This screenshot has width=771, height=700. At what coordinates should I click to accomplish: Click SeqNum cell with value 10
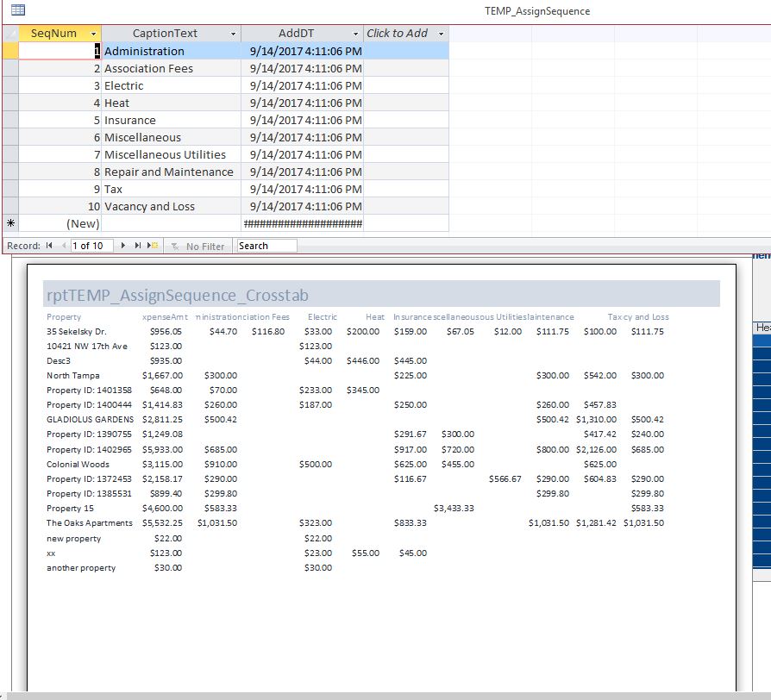[60, 206]
